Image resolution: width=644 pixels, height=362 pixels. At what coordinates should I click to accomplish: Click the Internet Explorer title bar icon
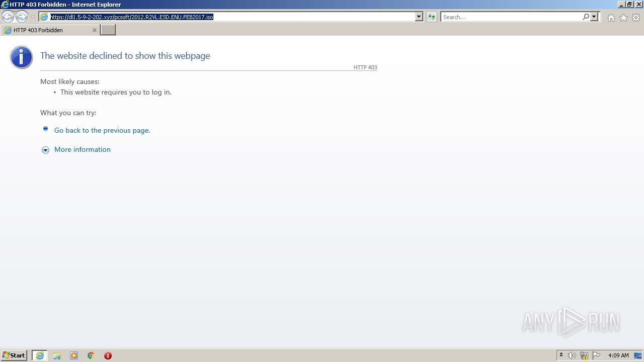5,5
